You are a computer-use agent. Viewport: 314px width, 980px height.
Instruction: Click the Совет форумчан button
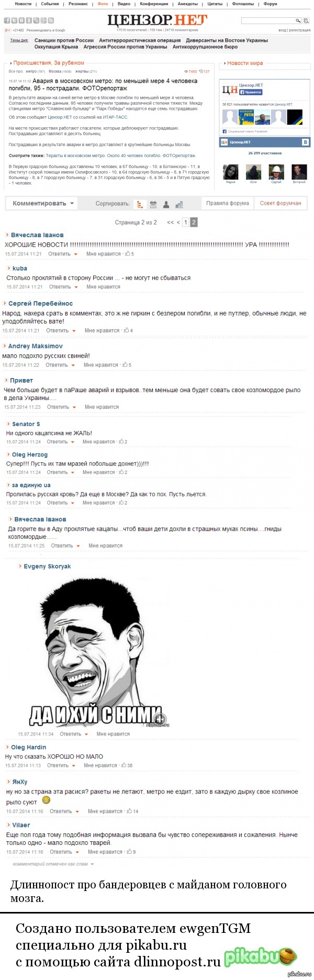click(x=281, y=203)
